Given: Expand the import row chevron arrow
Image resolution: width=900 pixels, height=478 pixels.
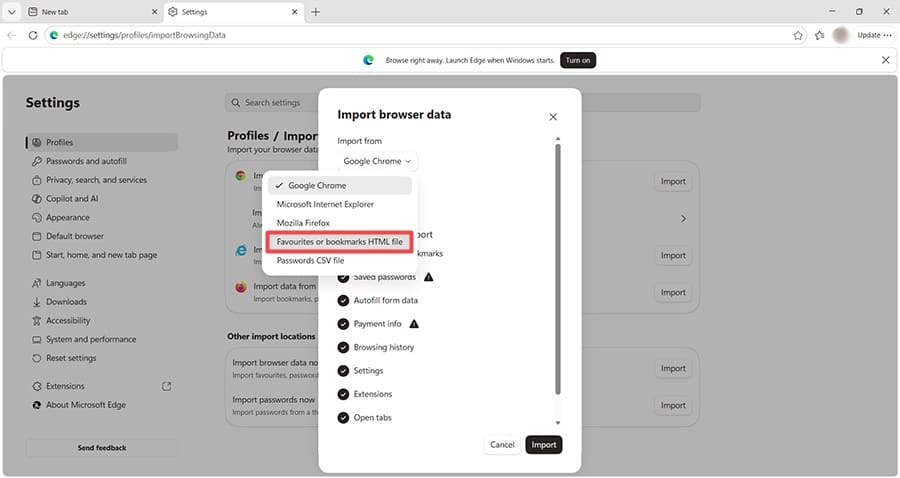Looking at the screenshot, I should (683, 219).
